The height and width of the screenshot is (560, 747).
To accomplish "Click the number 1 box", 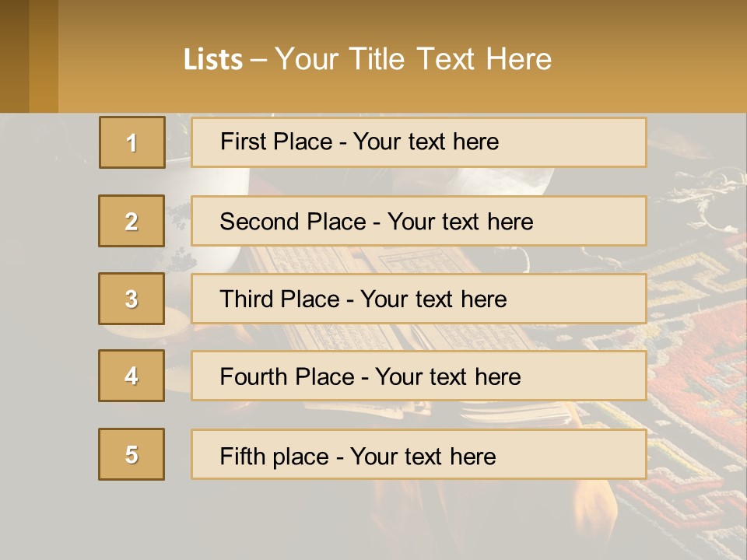I will pos(132,142).
